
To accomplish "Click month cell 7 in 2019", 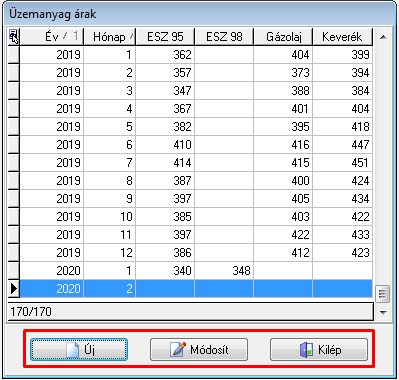I will point(109,163).
